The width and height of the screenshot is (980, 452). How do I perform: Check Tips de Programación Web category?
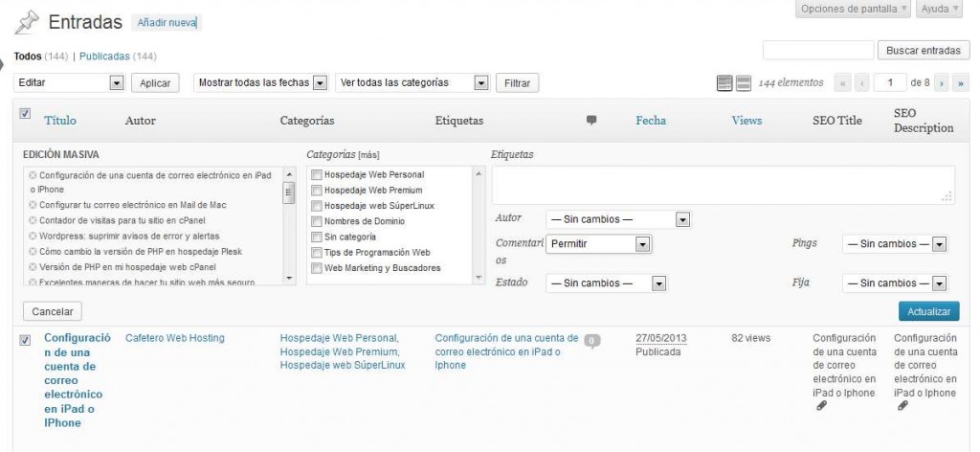(x=317, y=253)
